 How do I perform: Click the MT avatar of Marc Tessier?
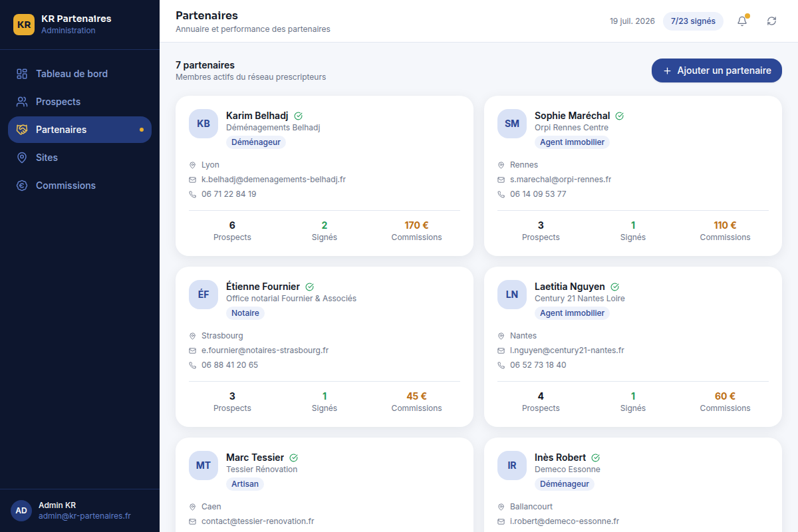[x=203, y=465]
